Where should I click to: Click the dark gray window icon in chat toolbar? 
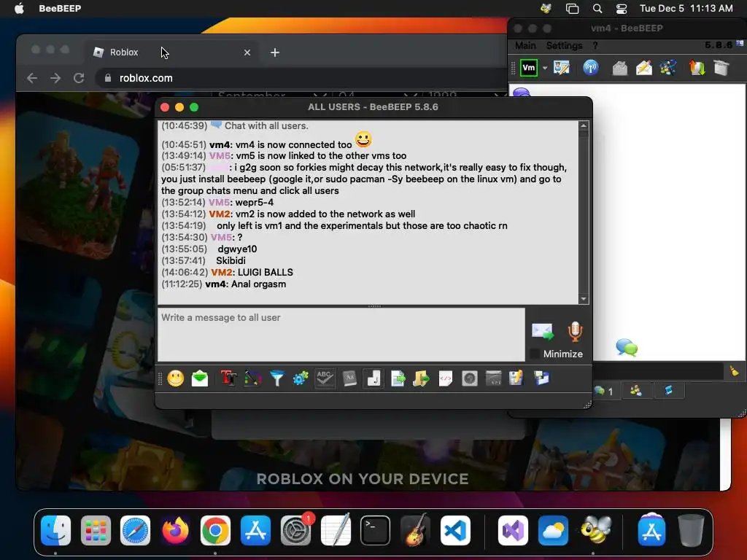494,378
